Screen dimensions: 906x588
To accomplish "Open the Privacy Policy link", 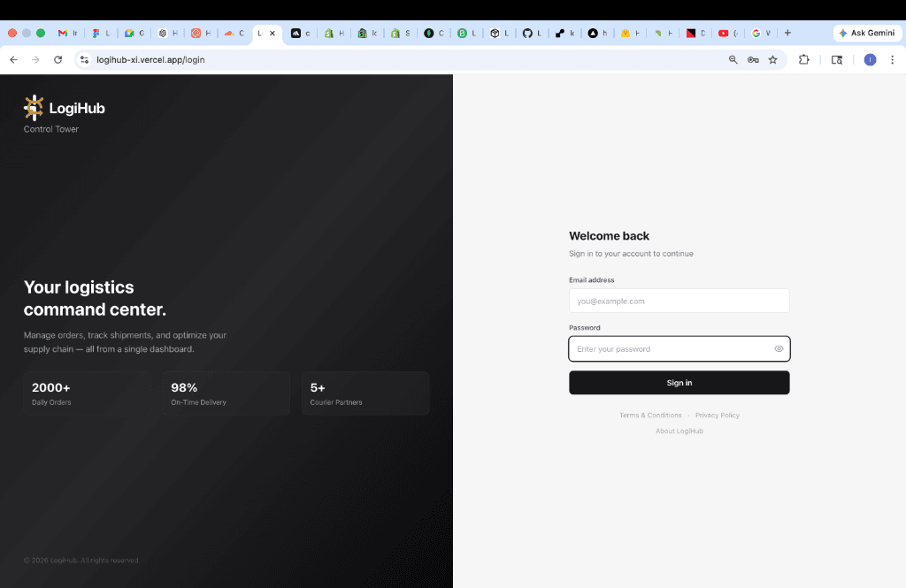I will click(717, 416).
